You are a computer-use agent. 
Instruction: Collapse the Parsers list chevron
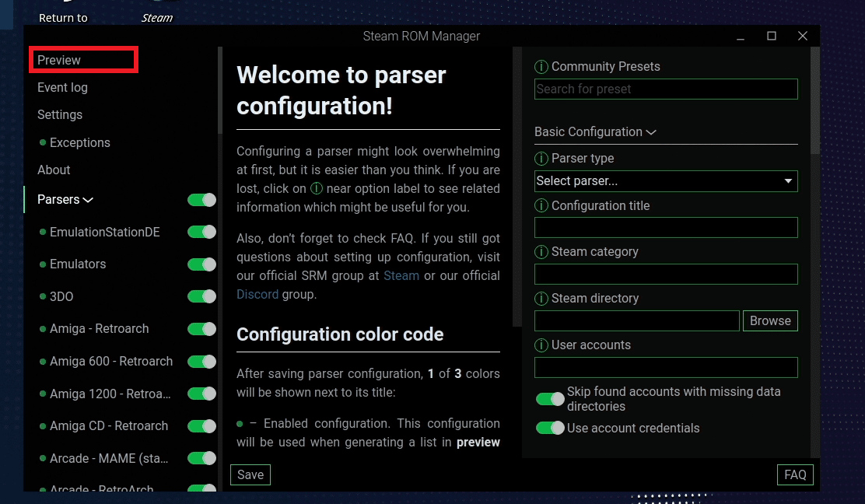(x=88, y=200)
